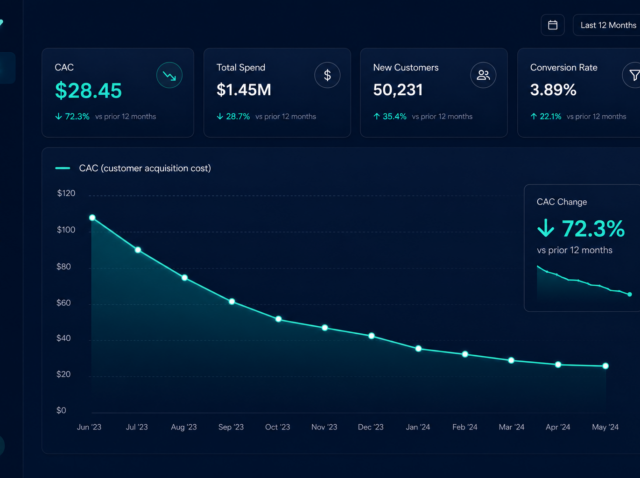Viewport: 640px width, 478px height.
Task: Click the 35.4% increase indicator
Action: (390, 116)
